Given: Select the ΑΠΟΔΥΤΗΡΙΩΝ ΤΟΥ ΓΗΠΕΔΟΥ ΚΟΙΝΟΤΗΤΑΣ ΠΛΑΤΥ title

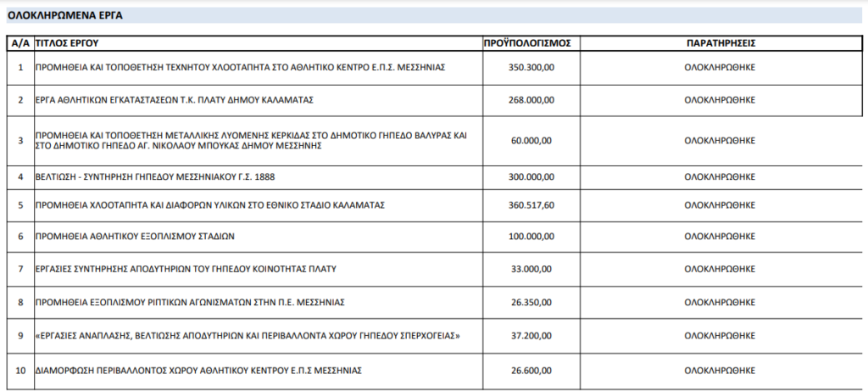Looking at the screenshot, I should [186, 269].
